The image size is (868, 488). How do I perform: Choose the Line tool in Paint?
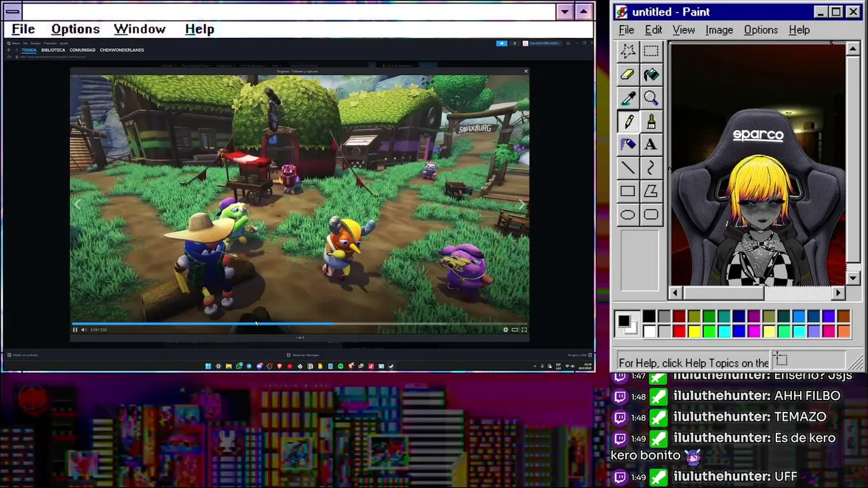(627, 168)
